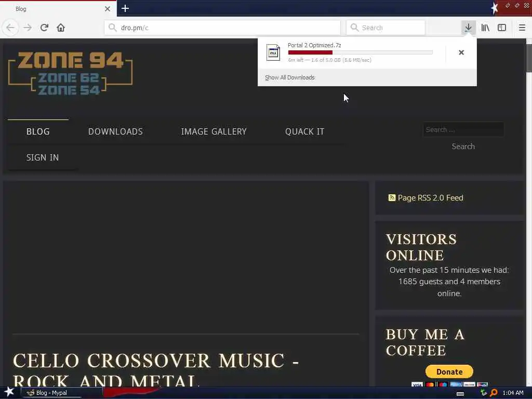Click Show All Downloads
This screenshot has height=399, width=532.
coord(290,78)
